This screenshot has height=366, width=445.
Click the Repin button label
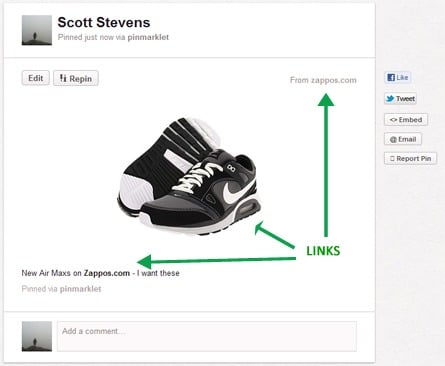[x=80, y=79]
